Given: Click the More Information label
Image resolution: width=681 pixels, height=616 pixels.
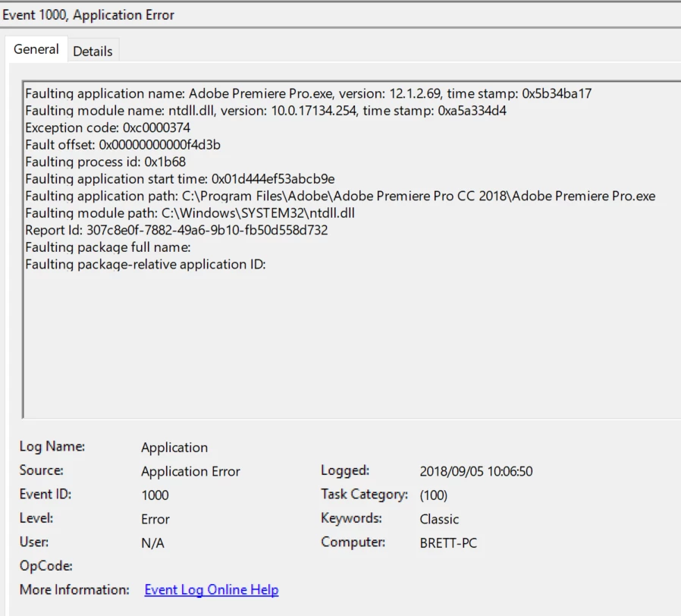Looking at the screenshot, I should click(74, 590).
